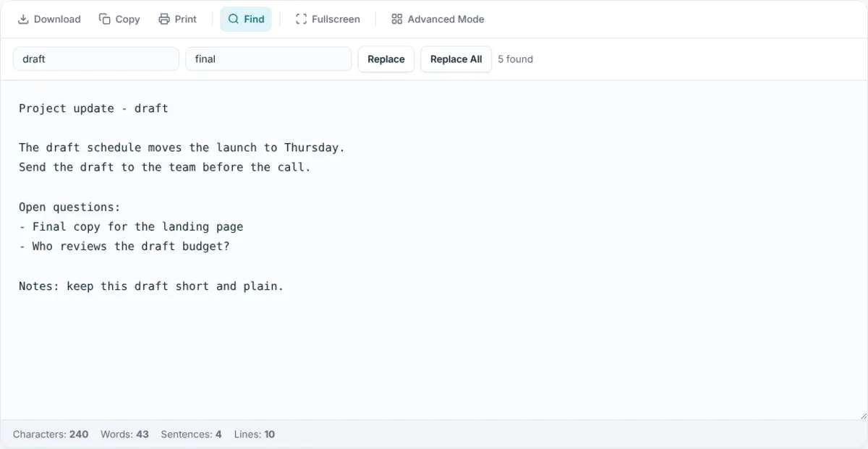Click the Lines: 10 status entry
The height and width of the screenshot is (449, 868).
[x=255, y=435]
